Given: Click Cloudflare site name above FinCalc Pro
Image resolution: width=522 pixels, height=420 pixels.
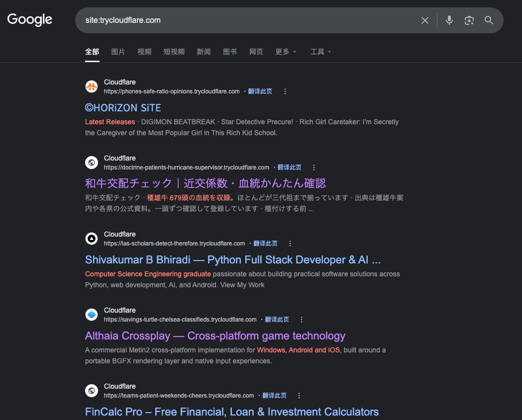Looking at the screenshot, I should [120, 386].
